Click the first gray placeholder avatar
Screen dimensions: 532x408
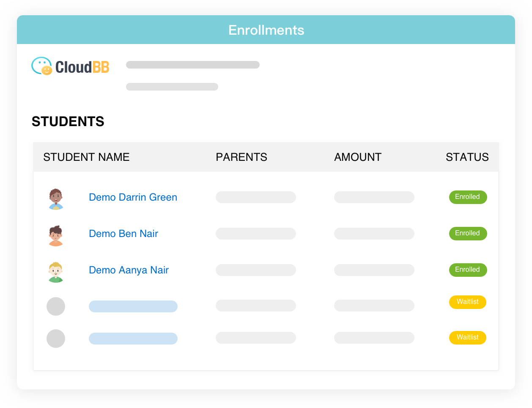(56, 306)
